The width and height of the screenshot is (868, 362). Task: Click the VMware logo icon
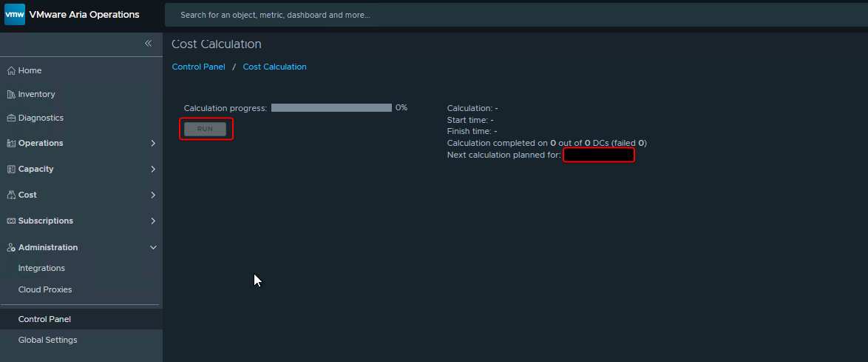pos(15,15)
